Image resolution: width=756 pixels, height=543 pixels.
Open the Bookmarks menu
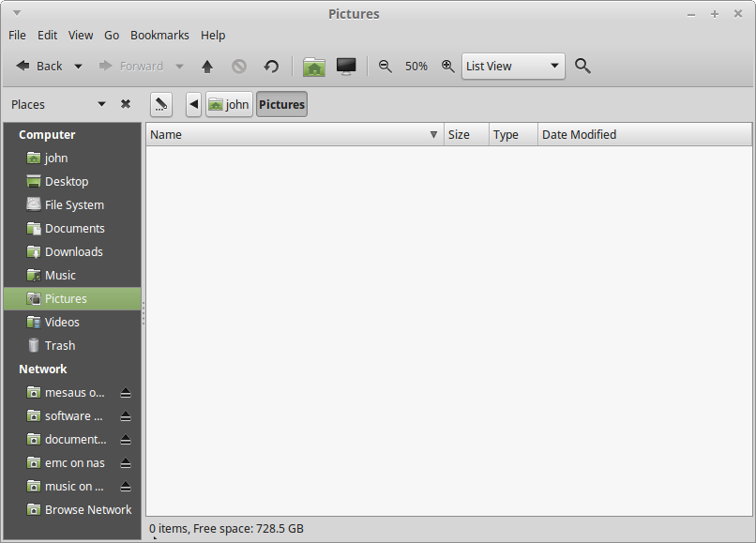159,36
